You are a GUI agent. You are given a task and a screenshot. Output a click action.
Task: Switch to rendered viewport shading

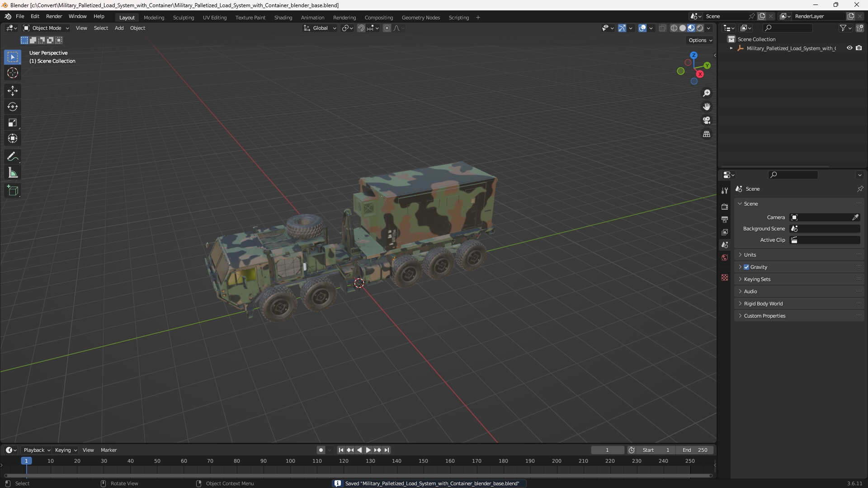pos(700,28)
